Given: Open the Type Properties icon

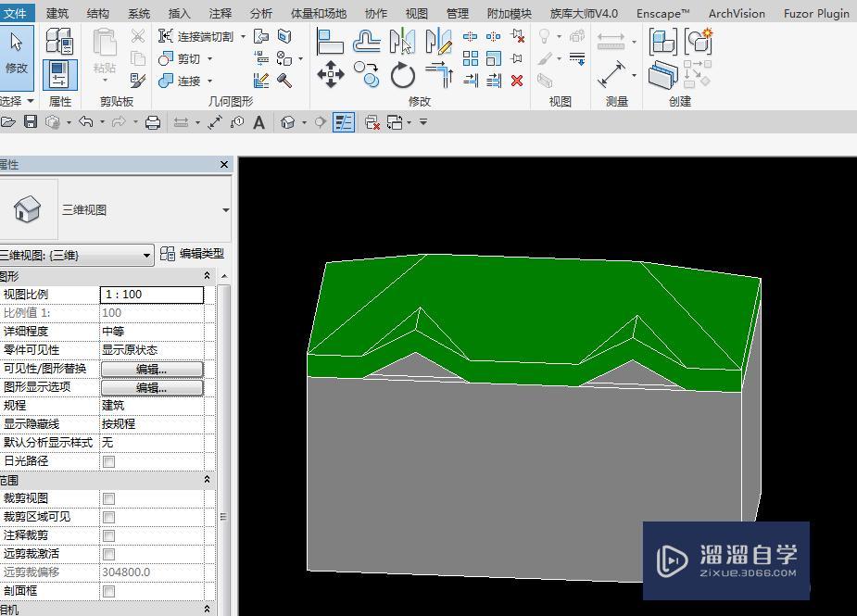Looking at the screenshot, I should point(59,42).
